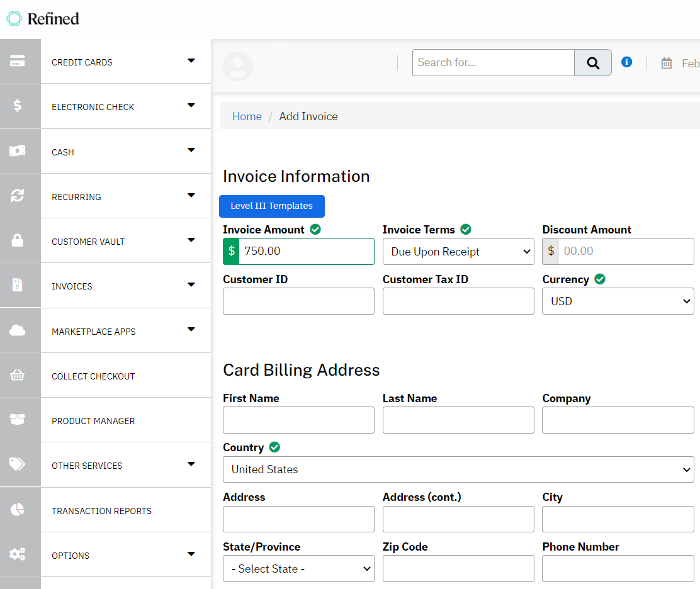Click the pie chart Transaction Reports icon
Viewport: 700px width, 589px height.
(x=18, y=510)
